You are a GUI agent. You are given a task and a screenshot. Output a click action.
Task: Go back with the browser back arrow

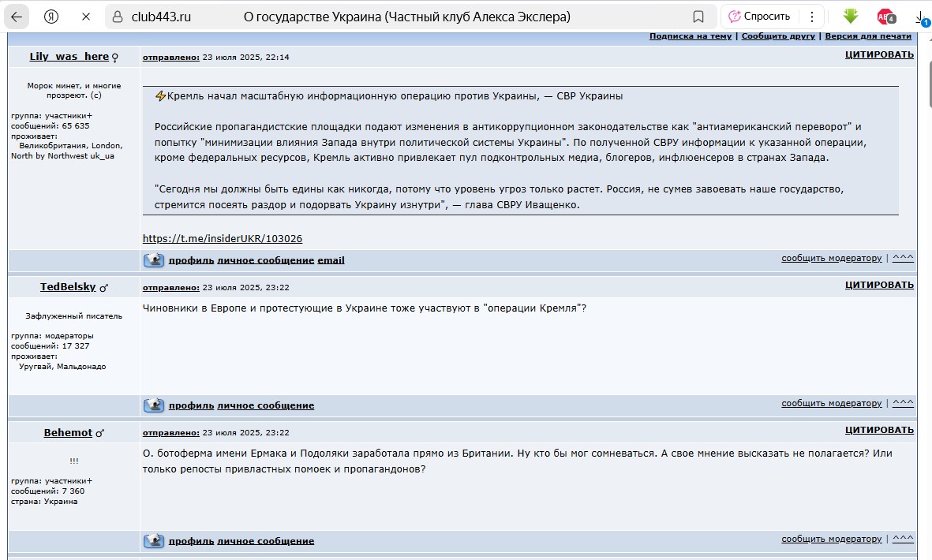coord(17,17)
